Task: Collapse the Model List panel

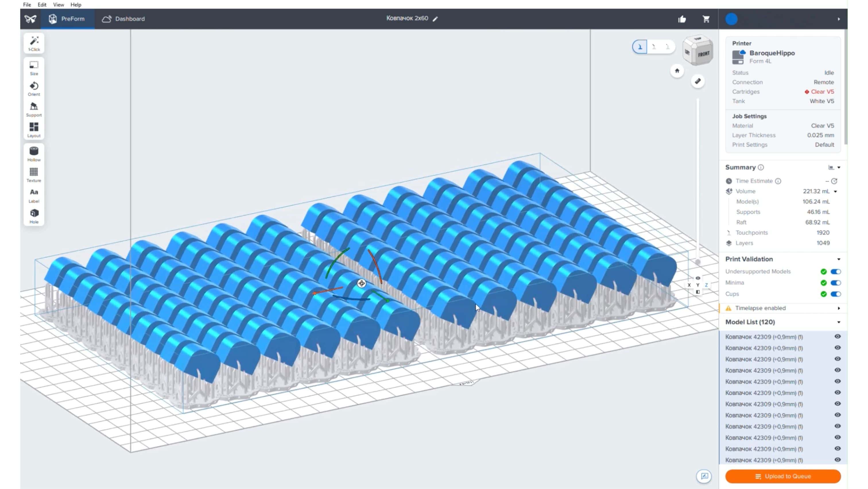Action: click(x=838, y=322)
